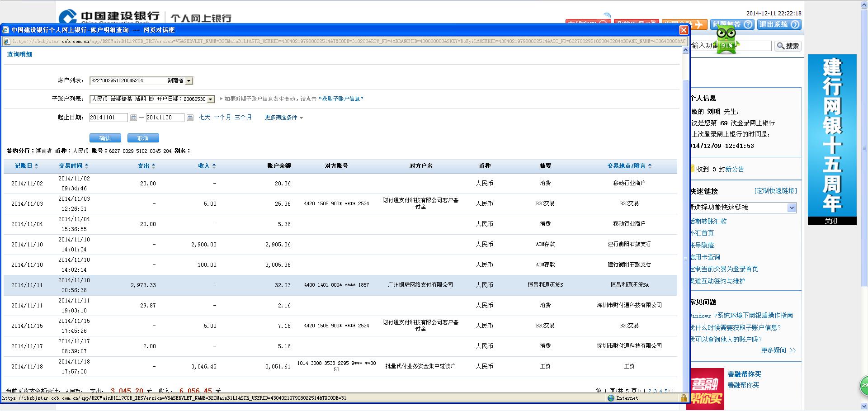The image size is (868, 411).
Task: Click the 搜索 magnifier search button
Action: pos(788,46)
